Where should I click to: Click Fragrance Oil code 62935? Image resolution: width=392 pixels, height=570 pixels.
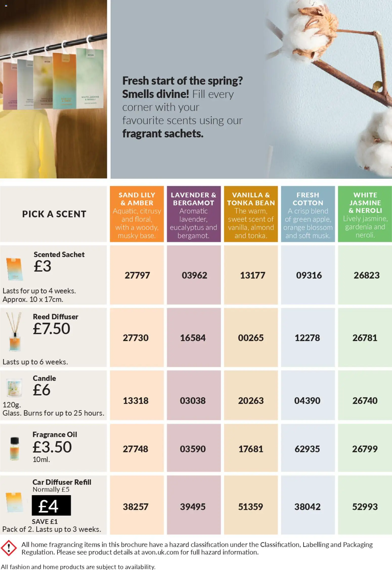pyautogui.click(x=307, y=449)
